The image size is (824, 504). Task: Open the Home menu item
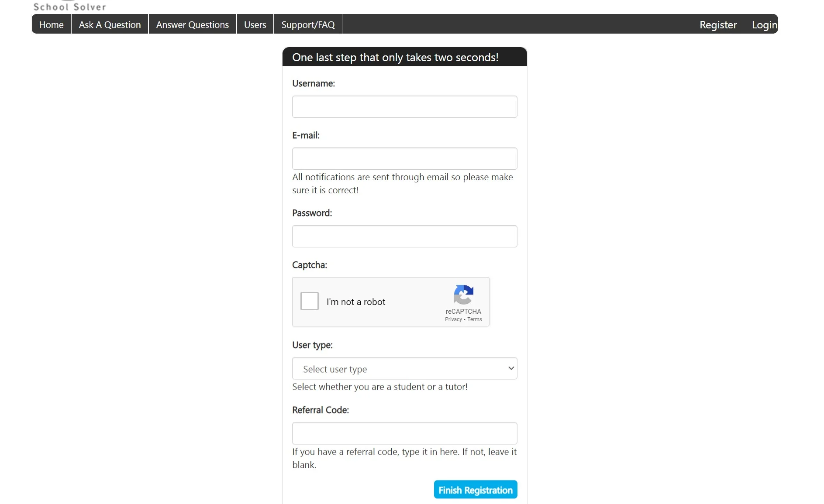pyautogui.click(x=51, y=24)
